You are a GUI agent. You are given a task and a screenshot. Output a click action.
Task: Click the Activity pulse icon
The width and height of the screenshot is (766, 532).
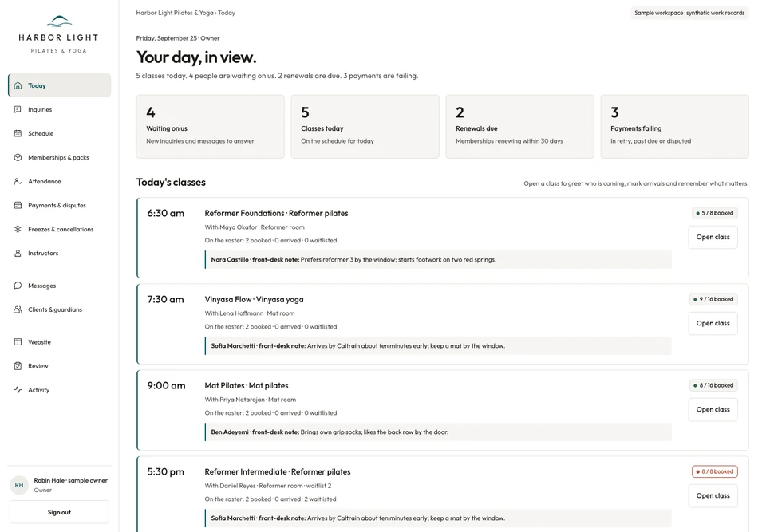18,390
